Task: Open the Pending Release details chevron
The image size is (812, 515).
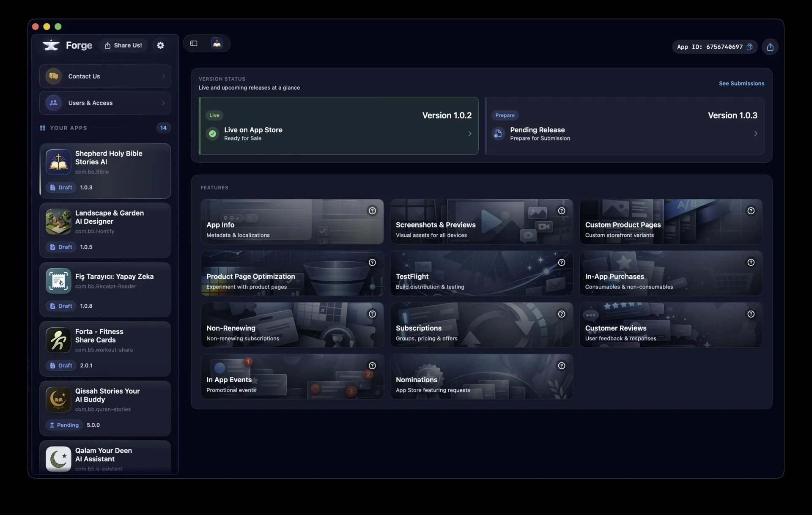Action: 756,134
